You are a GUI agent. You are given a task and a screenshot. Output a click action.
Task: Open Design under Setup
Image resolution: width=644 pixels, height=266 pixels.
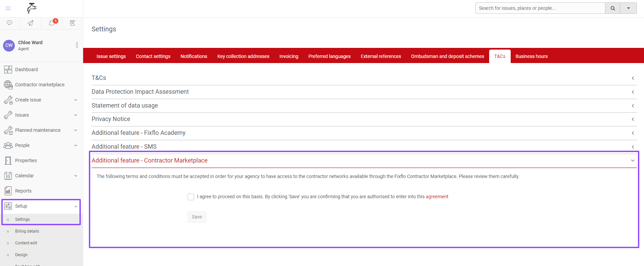tap(21, 255)
